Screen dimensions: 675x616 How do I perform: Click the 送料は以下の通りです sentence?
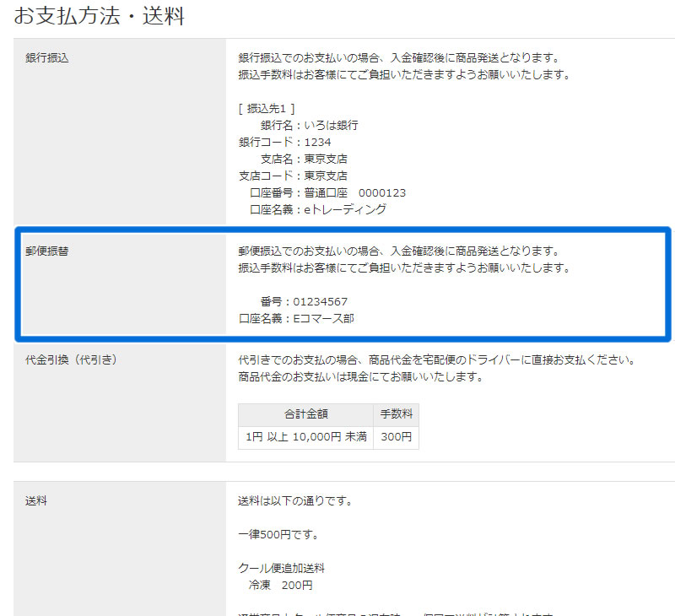pyautogui.click(x=295, y=500)
